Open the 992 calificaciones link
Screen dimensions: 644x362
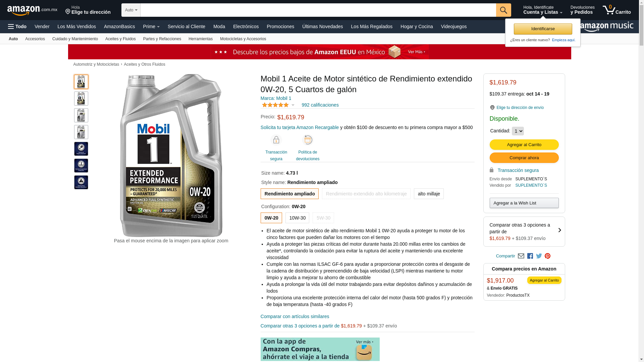[320, 105]
